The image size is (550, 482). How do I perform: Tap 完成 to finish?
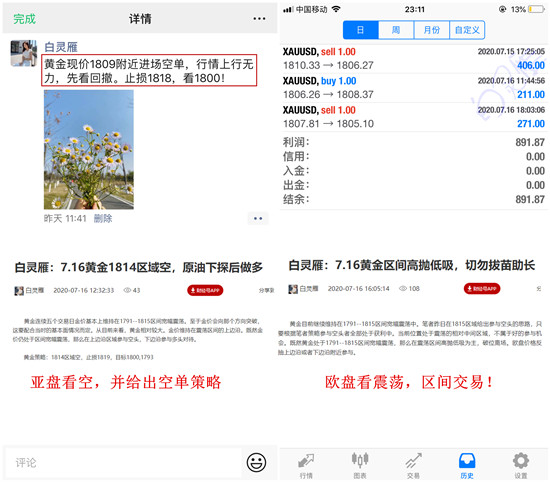25,19
